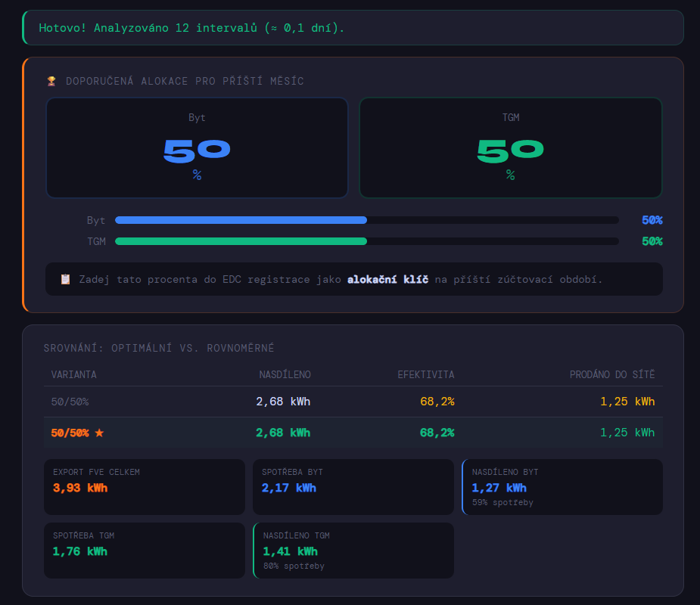
Task: Click the green 2,68 kWh shared value
Action: click(x=283, y=433)
